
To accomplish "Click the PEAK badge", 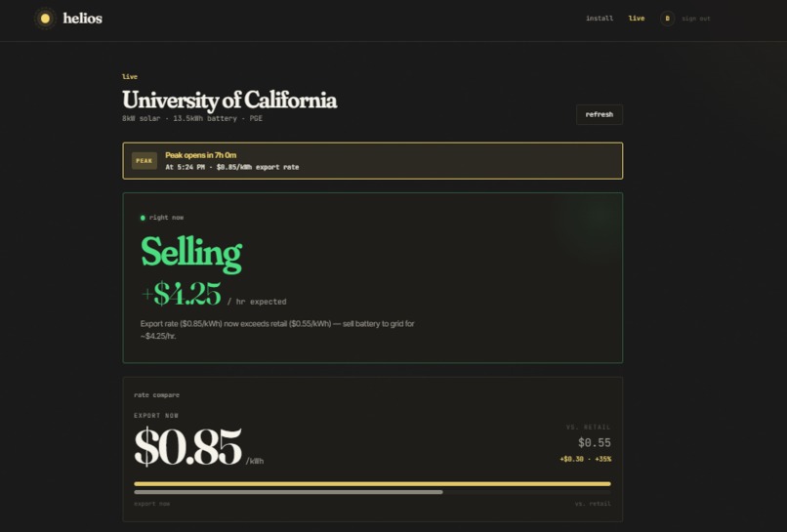I will coord(145,161).
